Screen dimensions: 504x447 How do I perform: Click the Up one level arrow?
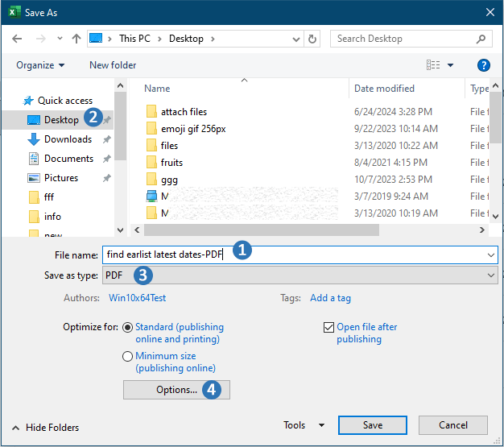point(76,39)
